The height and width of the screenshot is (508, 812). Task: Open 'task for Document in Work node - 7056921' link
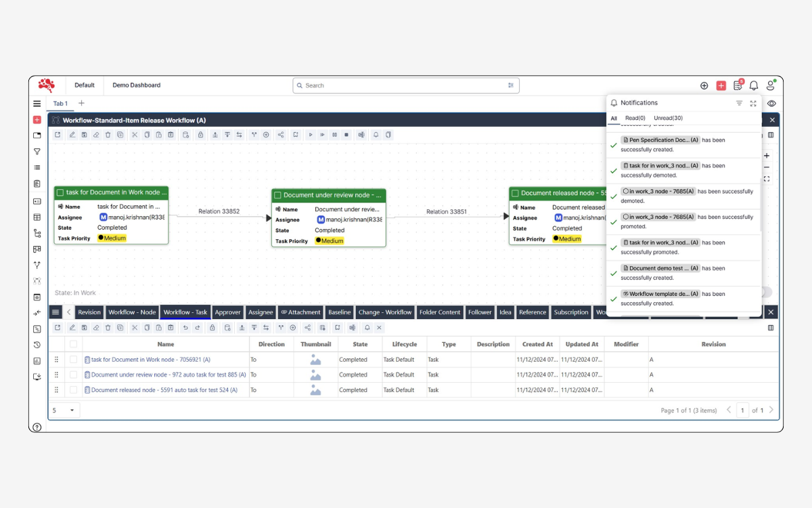pyautogui.click(x=150, y=360)
